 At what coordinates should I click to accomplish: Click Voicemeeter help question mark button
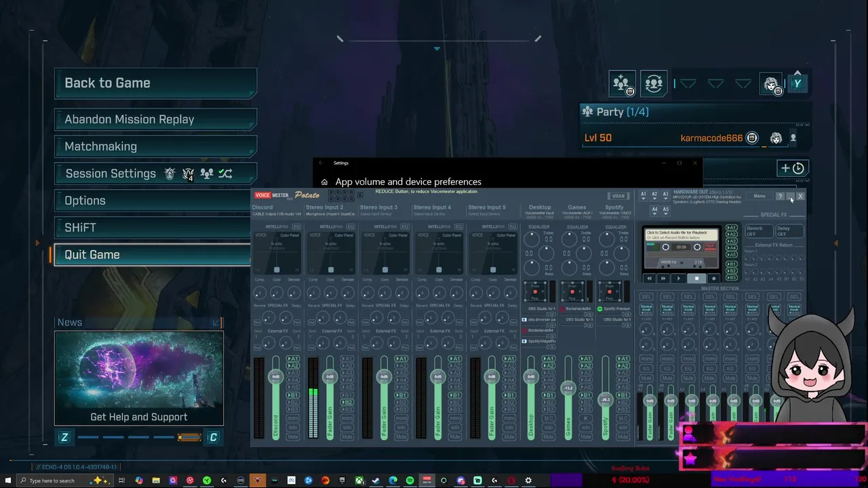781,197
